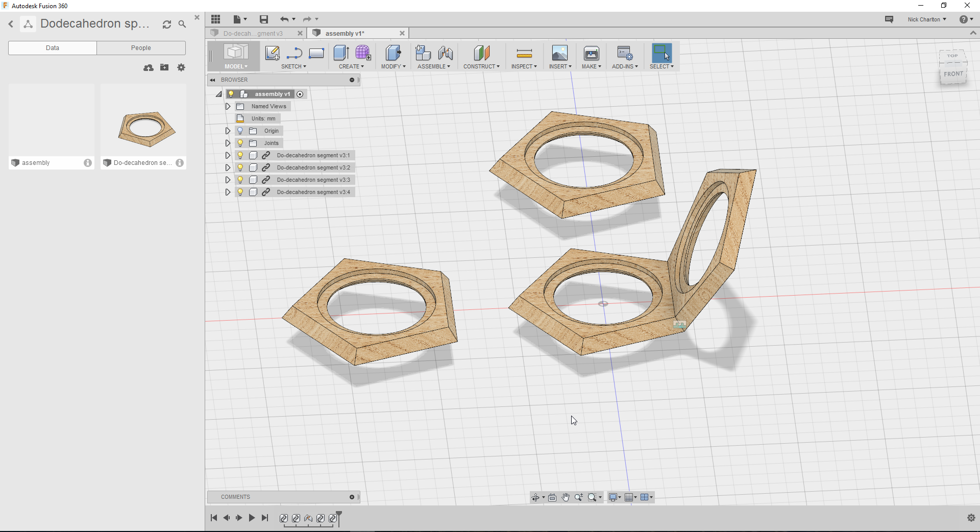Search in the data panel
Screen dimensions: 980x532
click(x=182, y=24)
